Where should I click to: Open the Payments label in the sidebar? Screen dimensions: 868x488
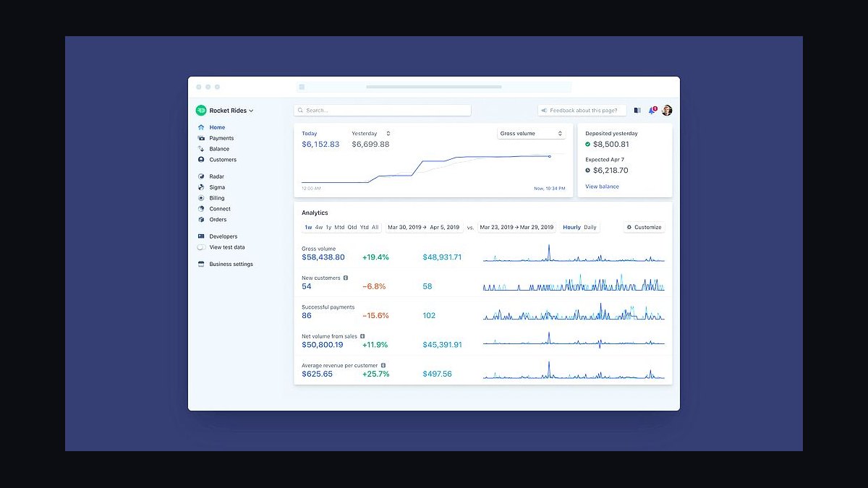[x=221, y=138]
